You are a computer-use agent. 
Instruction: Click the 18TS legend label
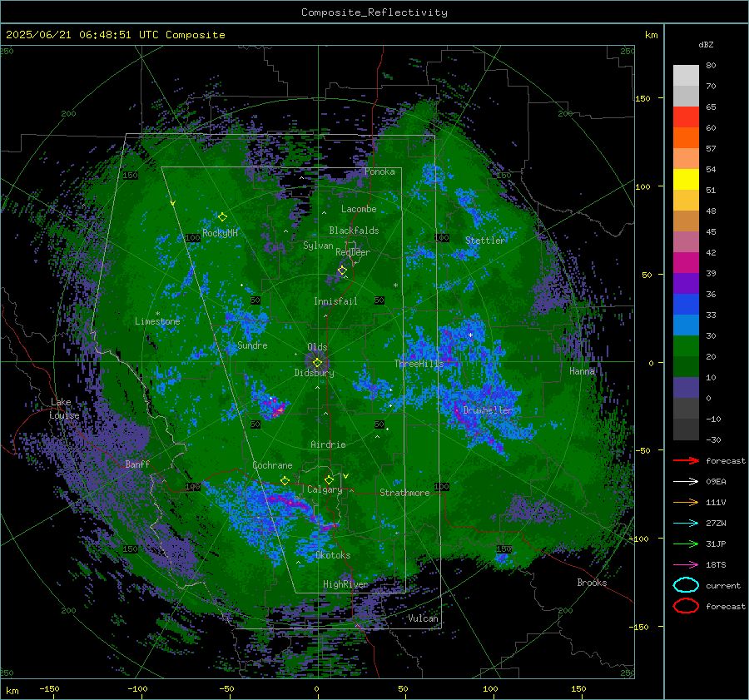click(716, 565)
